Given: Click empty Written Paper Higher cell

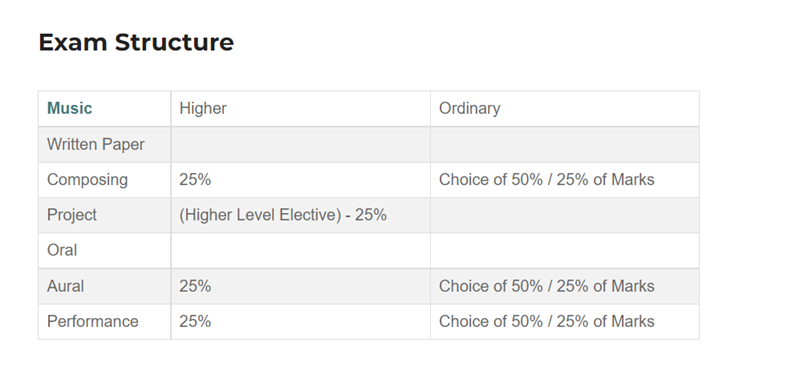Looking at the screenshot, I should click(x=300, y=145).
